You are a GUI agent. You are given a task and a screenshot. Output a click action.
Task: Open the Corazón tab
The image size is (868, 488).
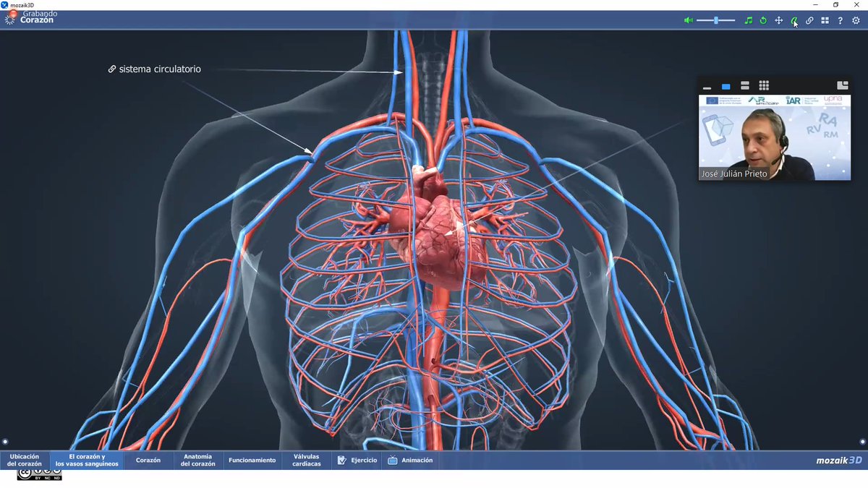148,461
